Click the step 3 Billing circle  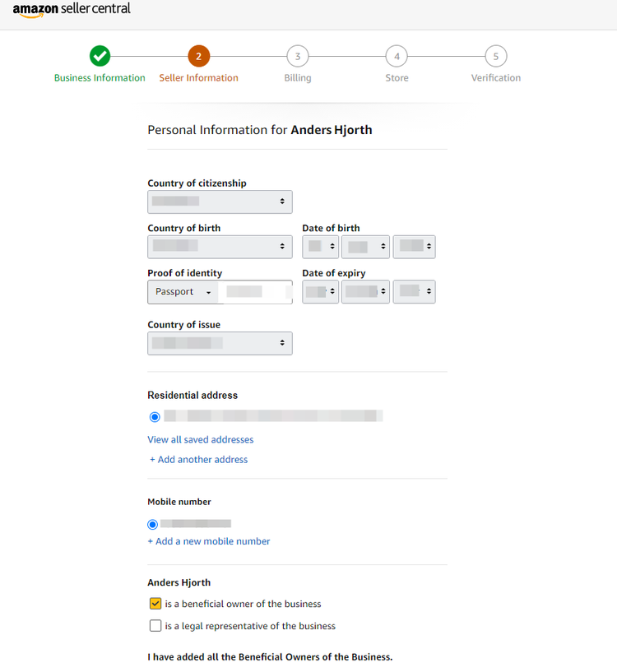[298, 56]
